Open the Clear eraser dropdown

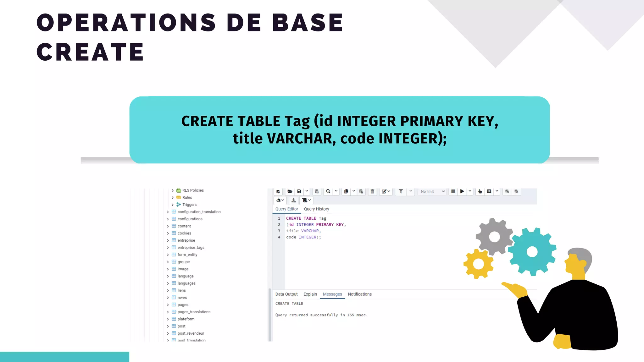click(280, 200)
